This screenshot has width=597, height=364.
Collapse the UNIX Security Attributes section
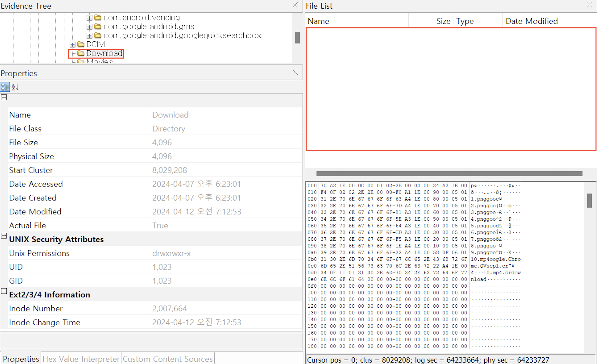click(x=4, y=236)
